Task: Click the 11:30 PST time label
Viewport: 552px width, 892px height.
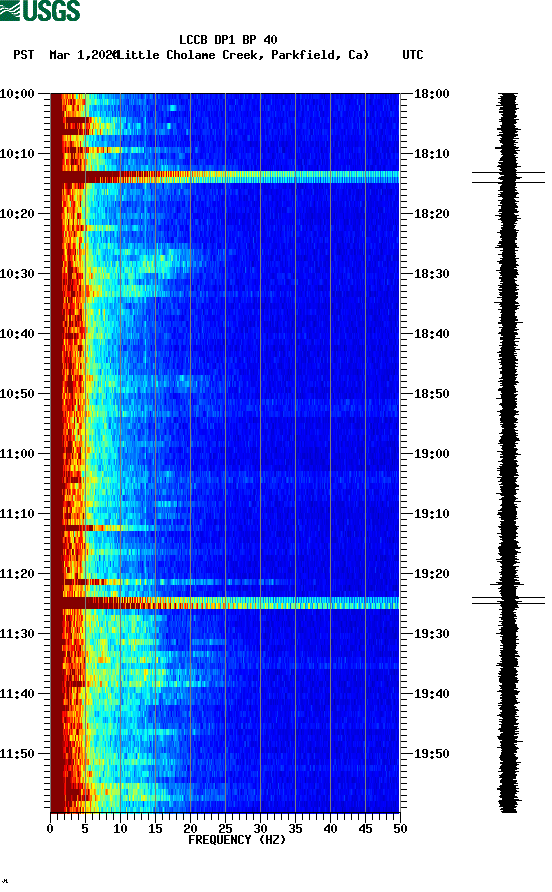Action: tap(17, 634)
